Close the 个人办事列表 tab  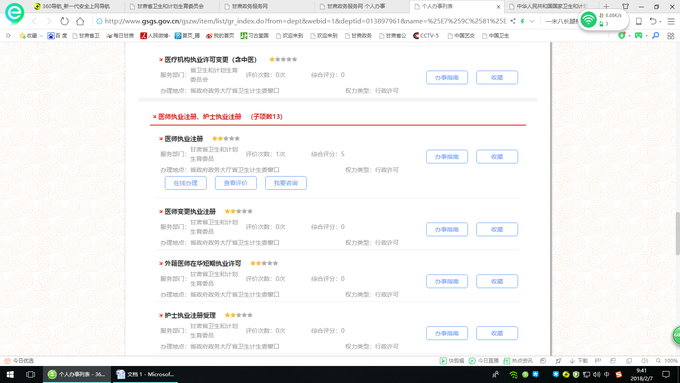click(x=498, y=7)
